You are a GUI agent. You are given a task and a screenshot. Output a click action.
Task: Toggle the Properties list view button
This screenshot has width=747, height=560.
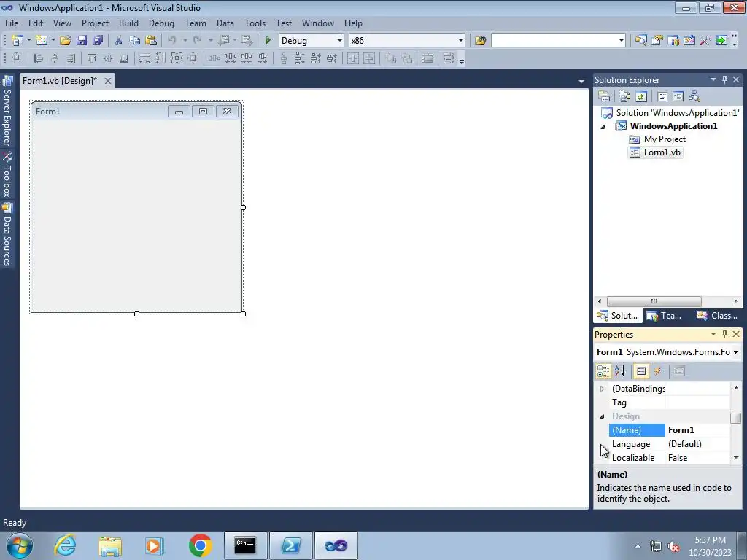(641, 371)
